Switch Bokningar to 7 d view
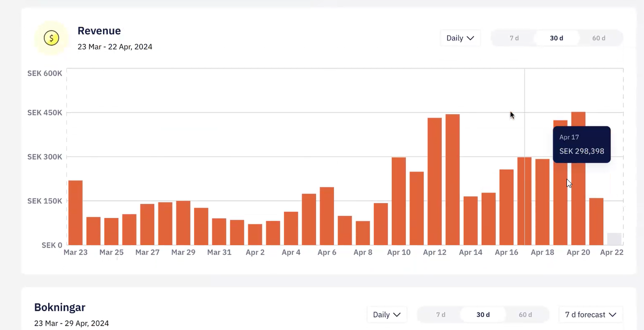This screenshot has width=644, height=330. tap(441, 315)
